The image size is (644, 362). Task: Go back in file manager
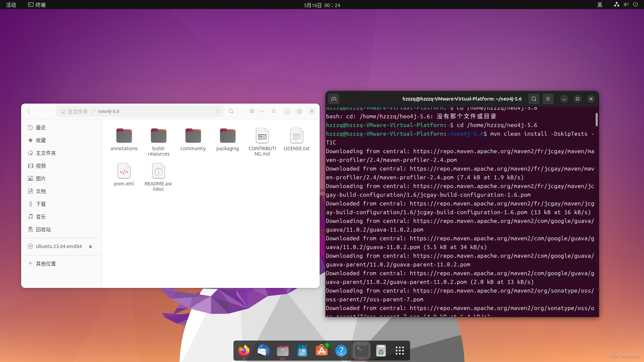[29, 111]
